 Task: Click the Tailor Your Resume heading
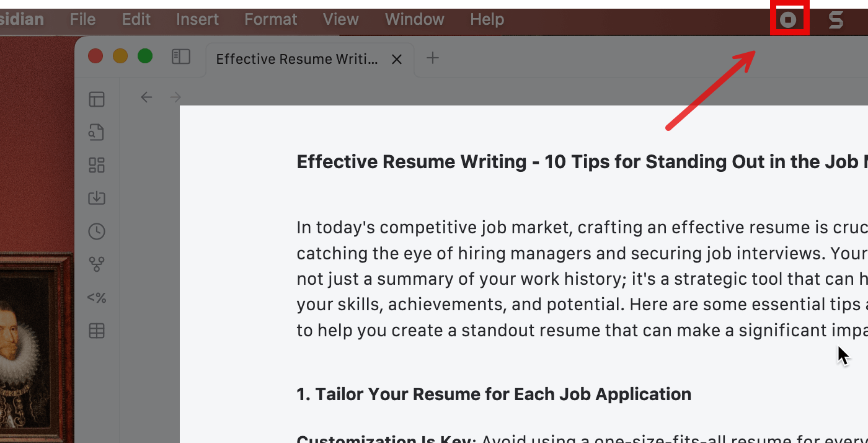tap(494, 394)
